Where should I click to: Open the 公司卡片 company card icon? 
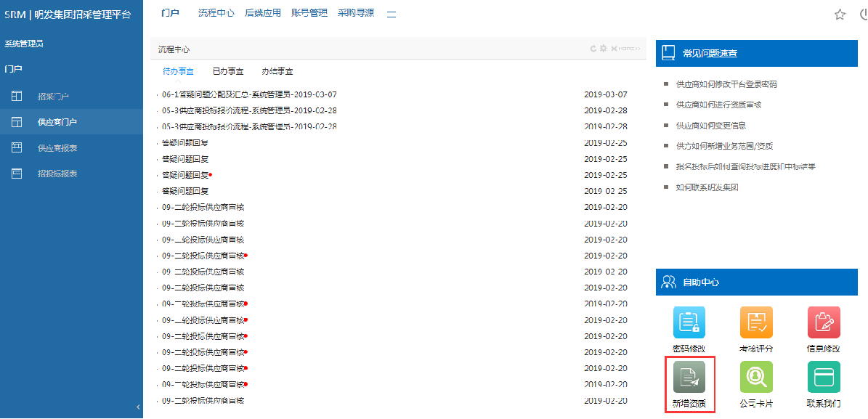click(x=756, y=378)
